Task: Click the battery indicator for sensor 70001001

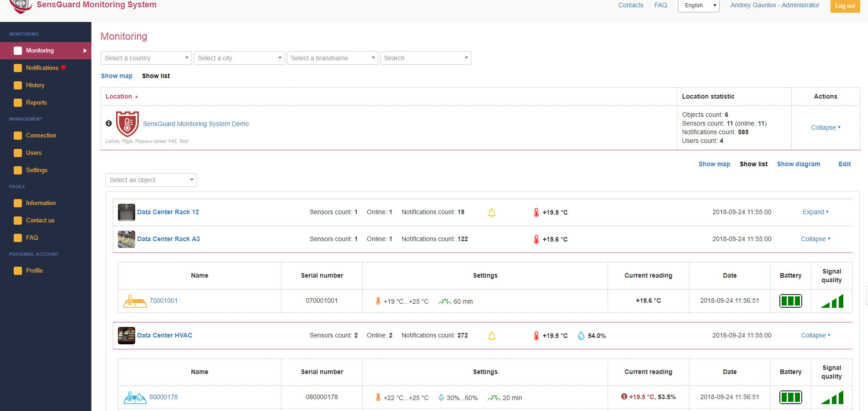Action: pos(790,301)
